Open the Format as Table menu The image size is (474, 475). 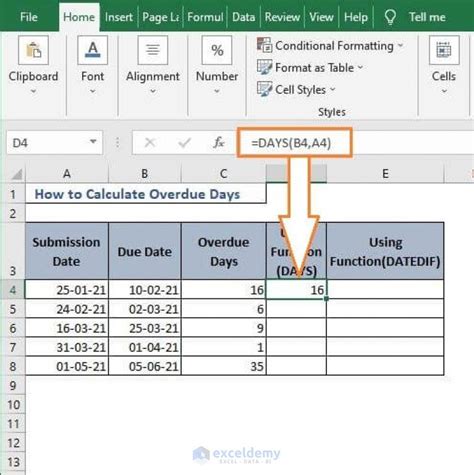click(x=310, y=68)
